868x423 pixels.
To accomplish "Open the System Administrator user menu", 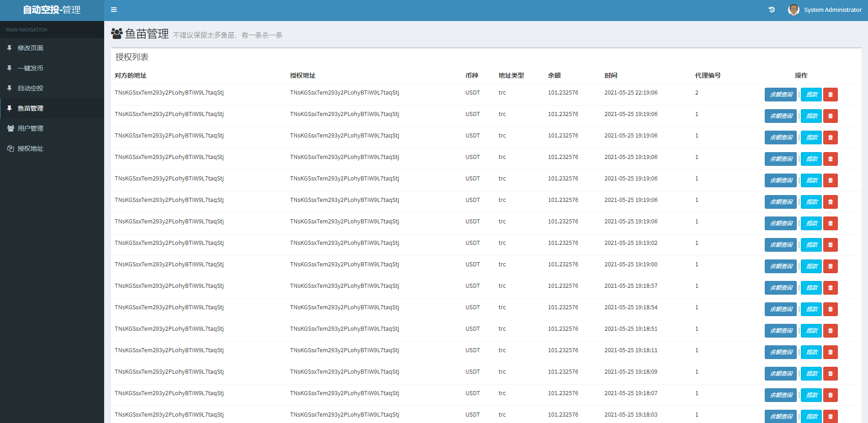I will point(832,10).
